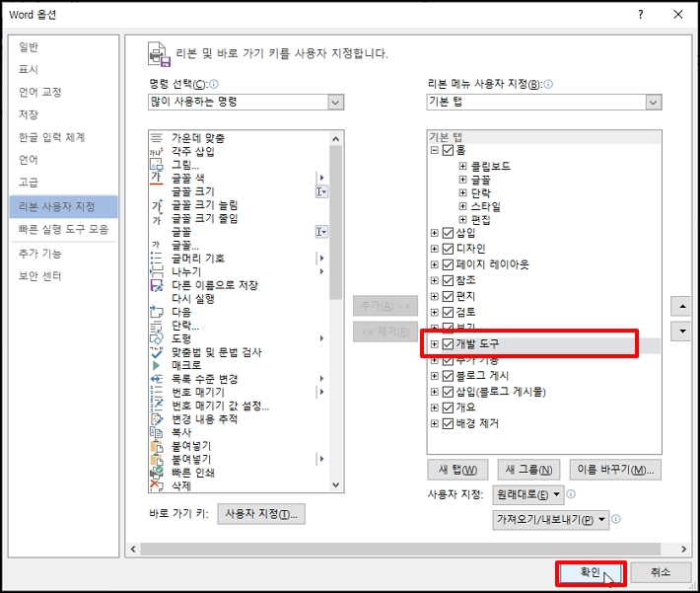Click the horizontal scrollbar right arrow

pos(684,550)
